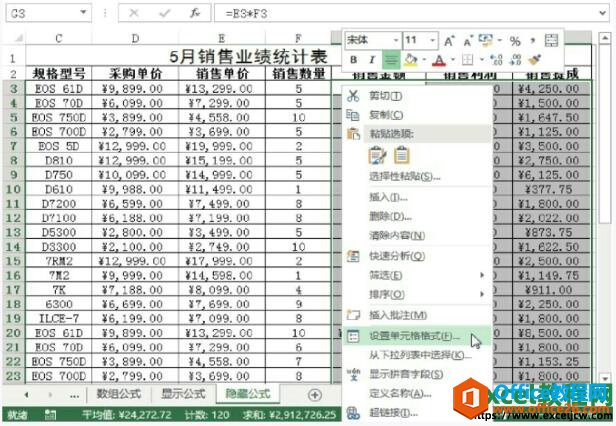Select row 10 header

13,189
